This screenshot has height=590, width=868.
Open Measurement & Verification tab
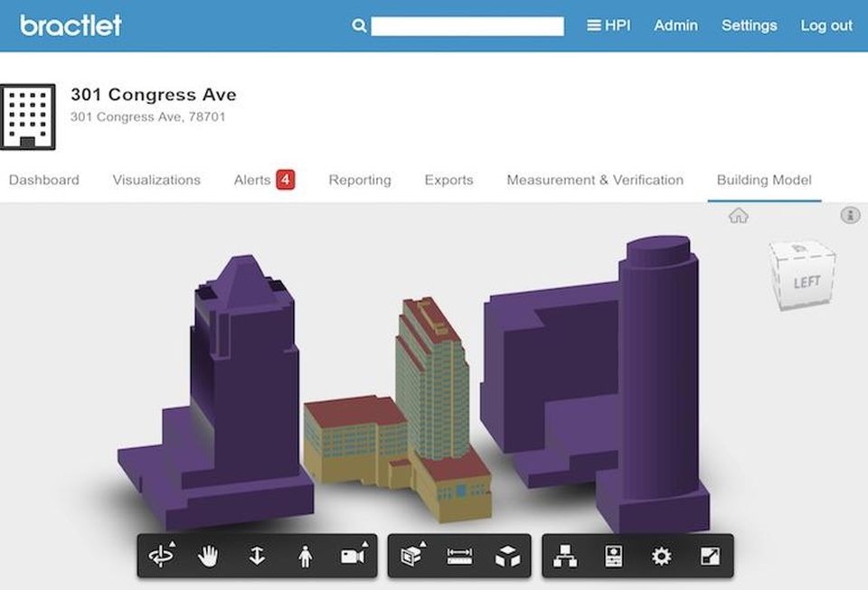point(595,180)
